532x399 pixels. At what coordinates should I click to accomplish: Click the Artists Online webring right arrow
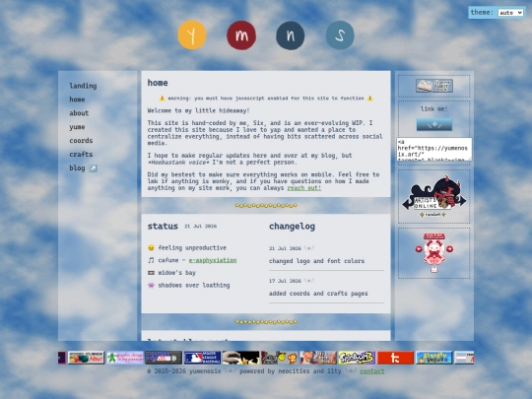462,201
